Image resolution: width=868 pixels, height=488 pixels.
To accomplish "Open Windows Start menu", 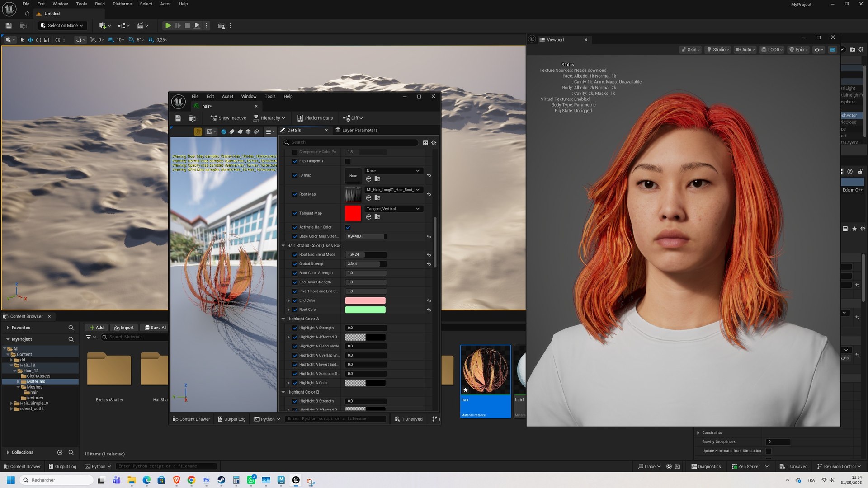I will [11, 480].
